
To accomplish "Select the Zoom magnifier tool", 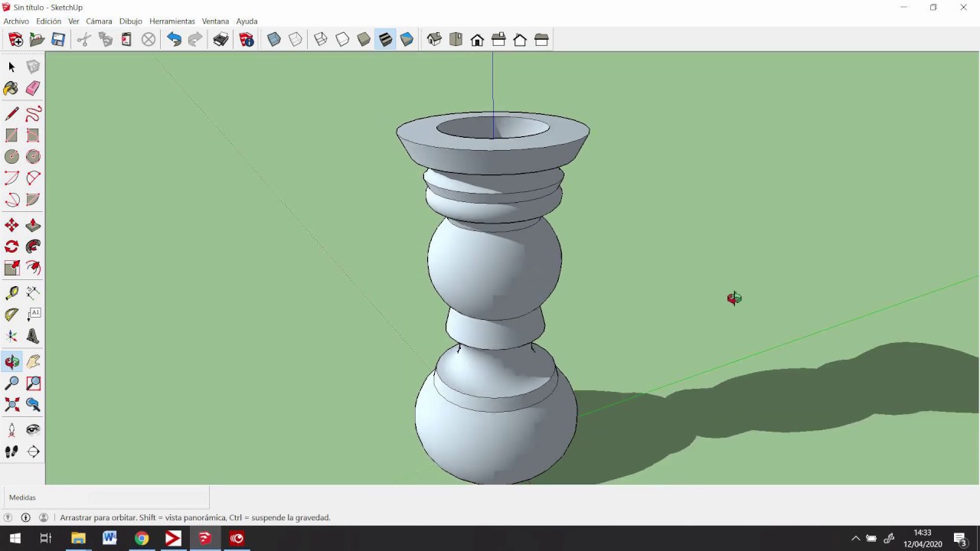I will point(11,383).
